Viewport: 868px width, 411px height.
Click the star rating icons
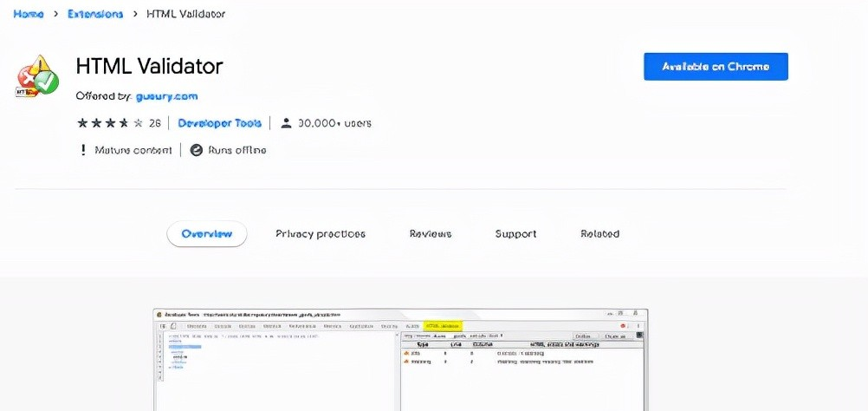point(110,123)
